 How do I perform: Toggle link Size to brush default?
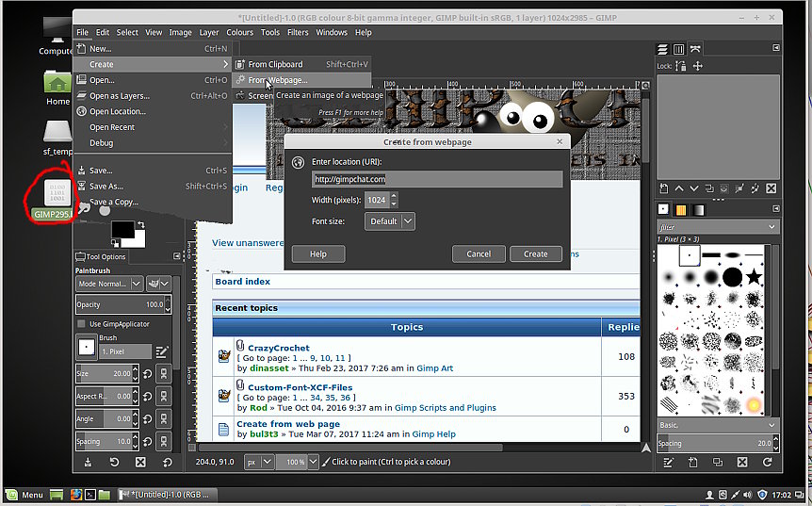click(164, 374)
